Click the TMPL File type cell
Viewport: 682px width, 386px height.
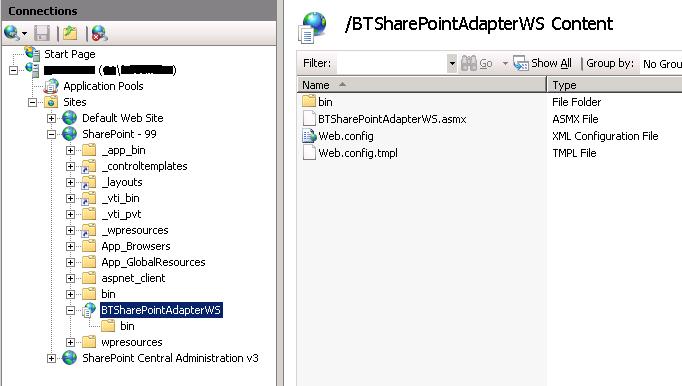[x=574, y=153]
